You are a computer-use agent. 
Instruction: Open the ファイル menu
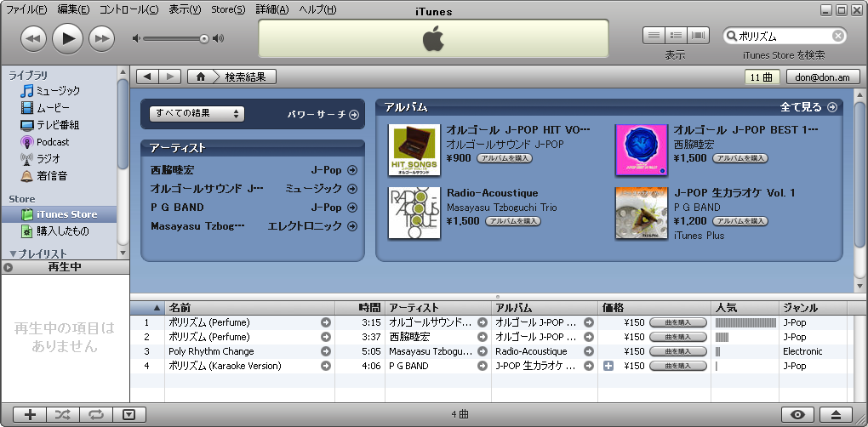tap(26, 9)
